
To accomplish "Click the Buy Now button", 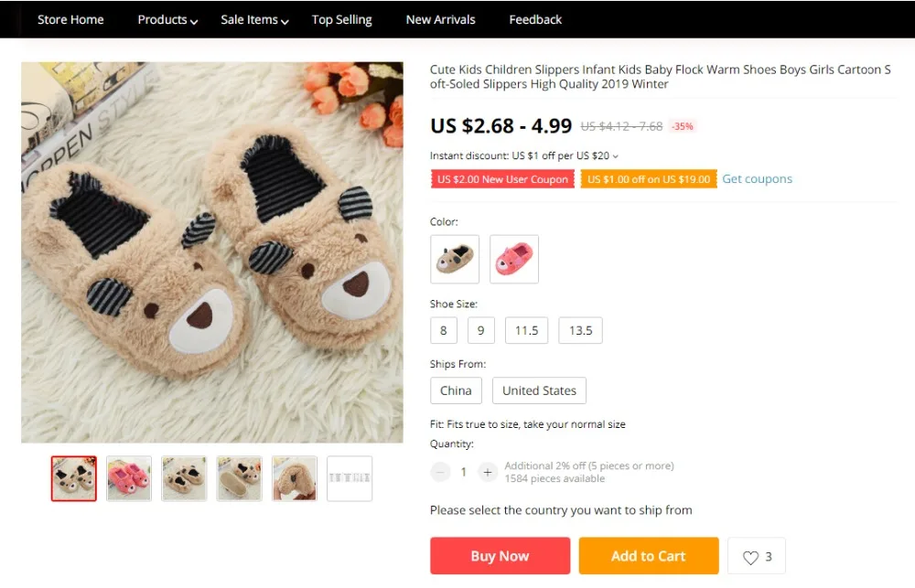I will point(501,556).
